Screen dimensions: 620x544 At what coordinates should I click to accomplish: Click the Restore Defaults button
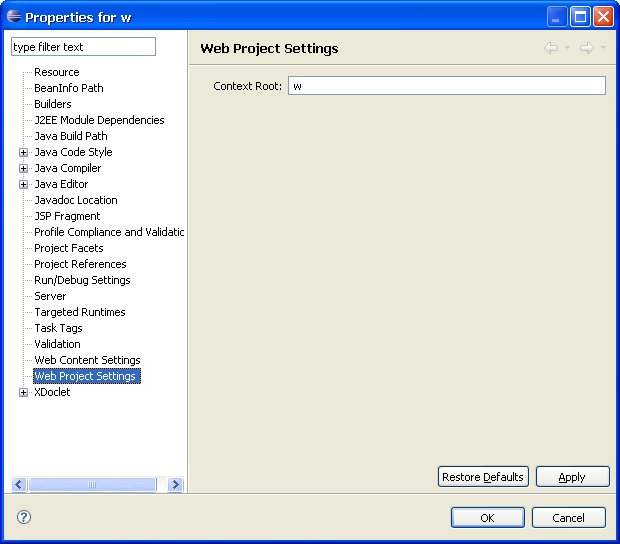pyautogui.click(x=483, y=477)
